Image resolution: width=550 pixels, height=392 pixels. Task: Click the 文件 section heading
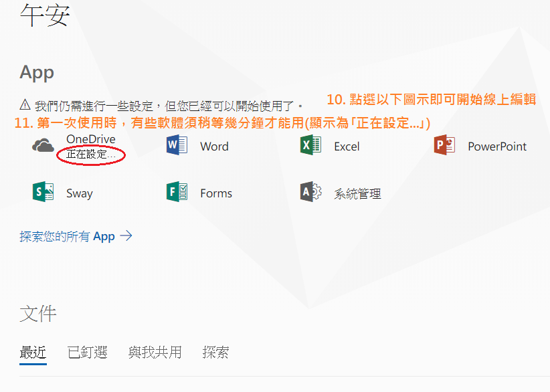pos(38,313)
